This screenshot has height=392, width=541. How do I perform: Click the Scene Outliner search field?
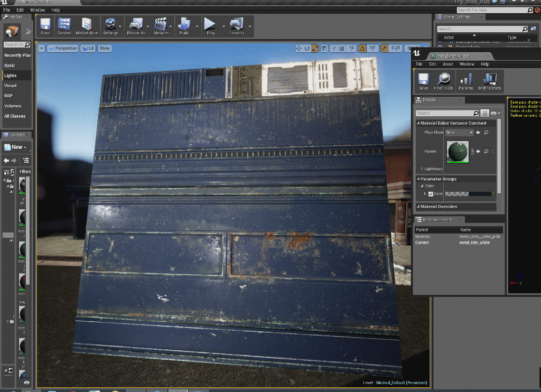tap(482, 29)
